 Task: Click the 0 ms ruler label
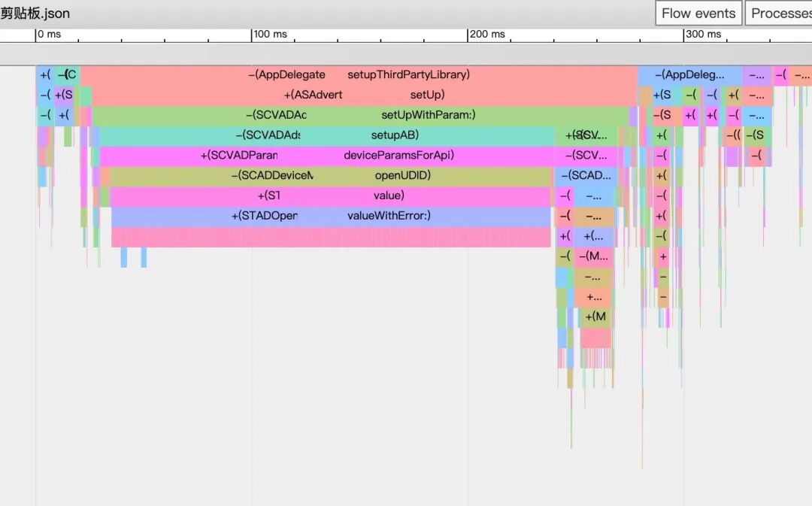coord(49,34)
